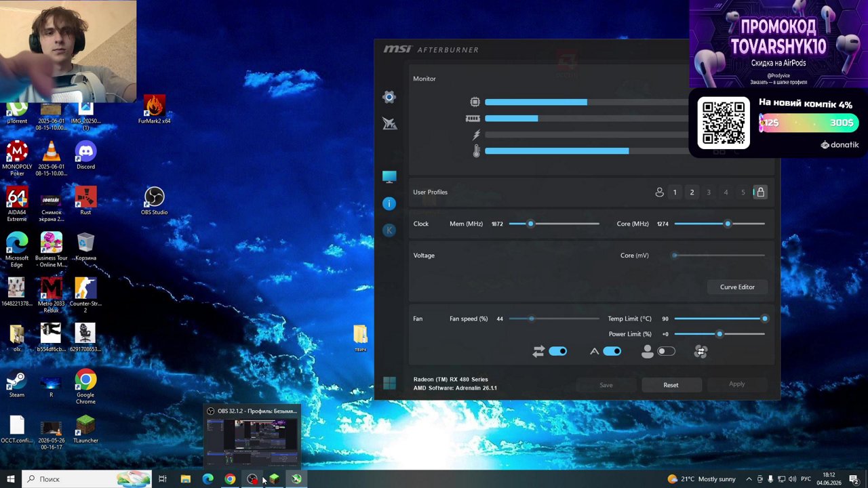
Task: Click Windows logo startup icon in Afterburner
Action: coord(389,384)
